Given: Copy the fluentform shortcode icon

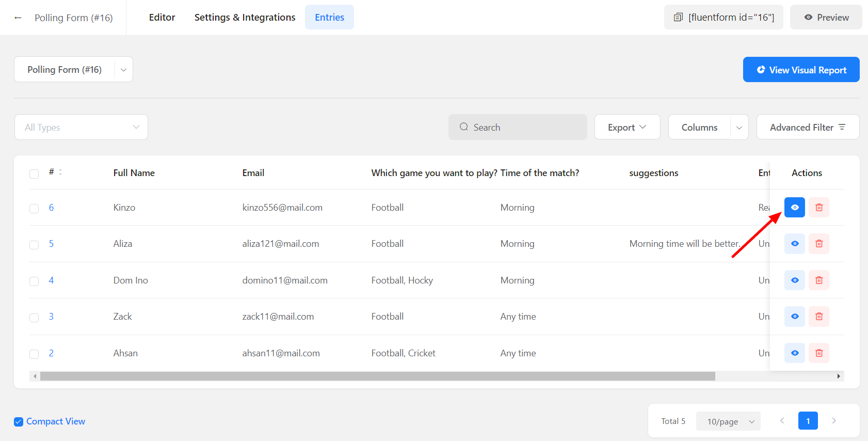Looking at the screenshot, I should tap(678, 18).
